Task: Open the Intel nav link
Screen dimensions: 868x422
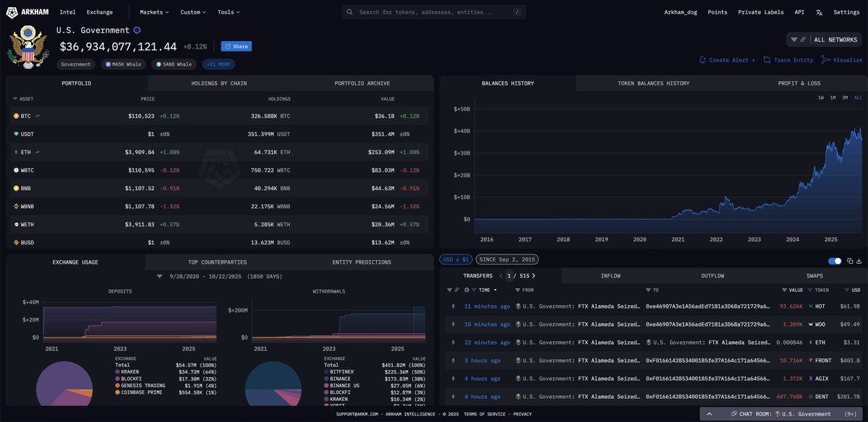Action: 67,12
